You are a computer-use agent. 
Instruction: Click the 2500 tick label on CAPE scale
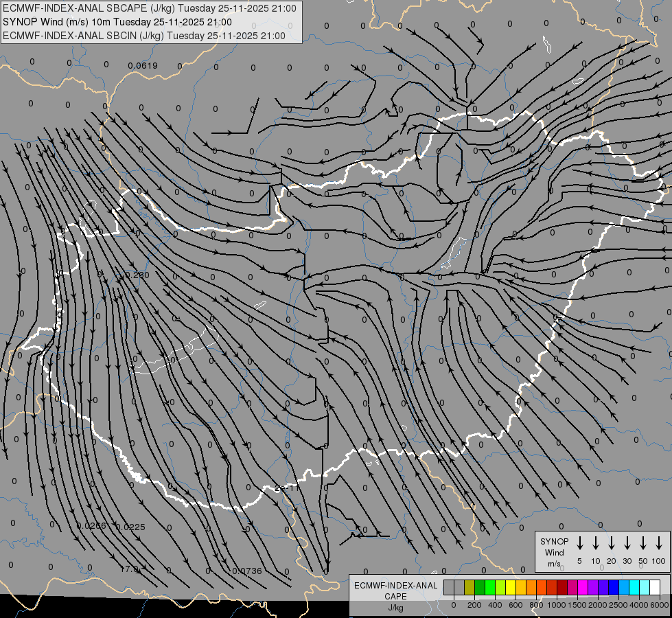618,605
